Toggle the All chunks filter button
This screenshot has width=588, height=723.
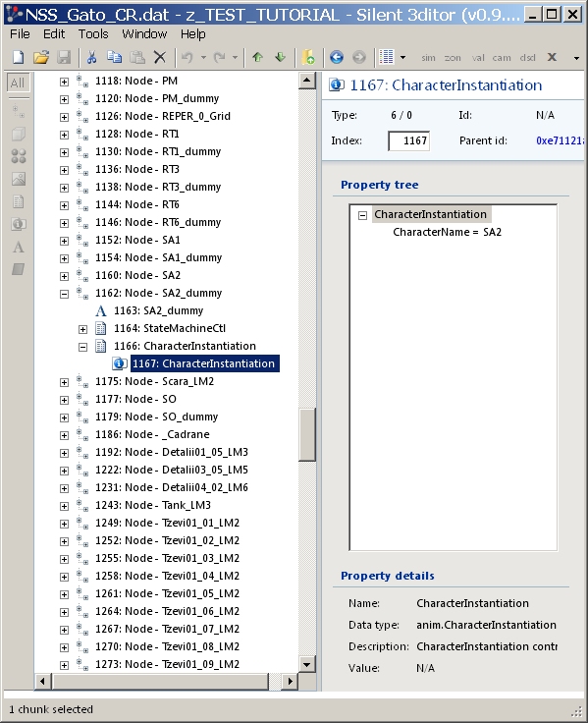click(18, 83)
